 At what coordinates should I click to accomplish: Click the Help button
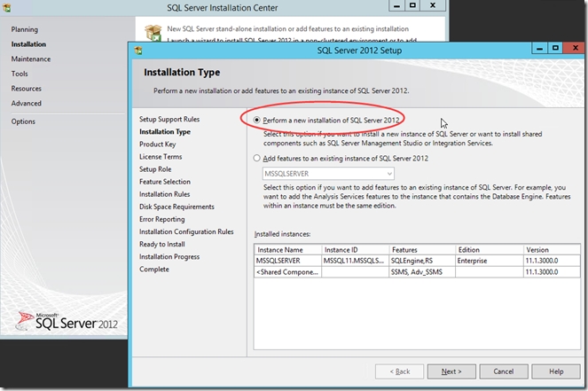(556, 371)
